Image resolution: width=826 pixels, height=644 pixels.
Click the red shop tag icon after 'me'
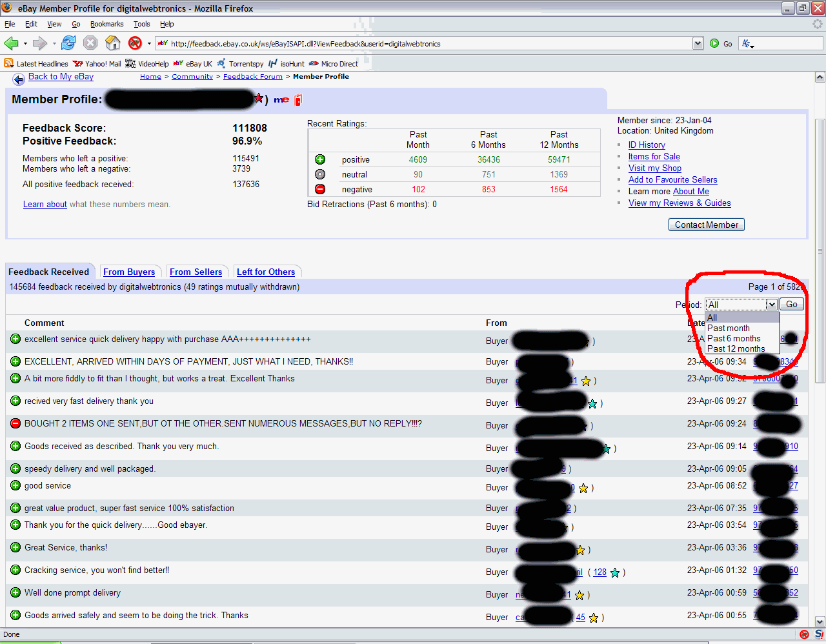(x=298, y=100)
